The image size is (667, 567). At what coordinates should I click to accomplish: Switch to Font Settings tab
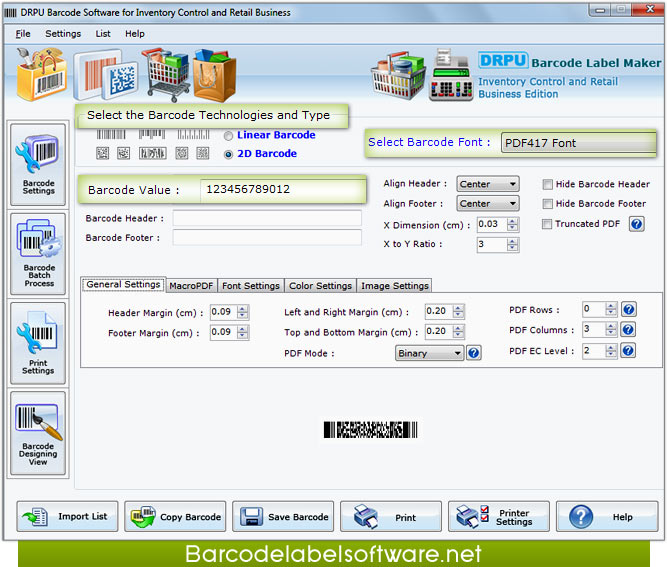coord(251,286)
